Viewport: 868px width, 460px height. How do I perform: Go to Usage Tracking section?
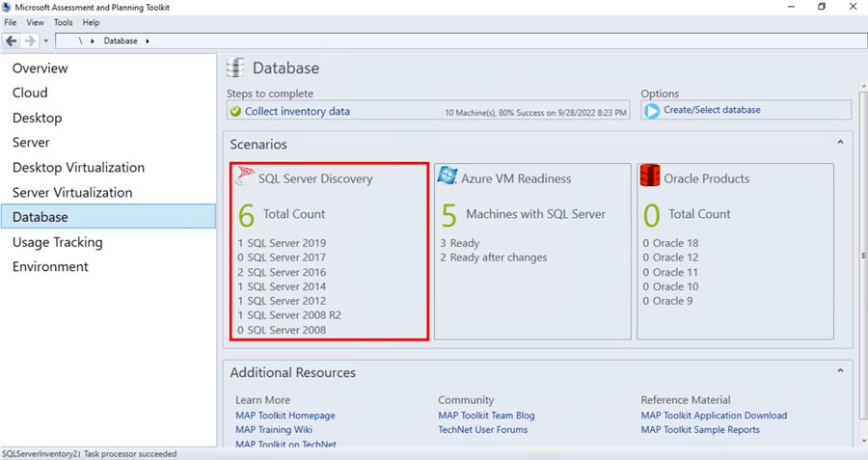(x=57, y=242)
